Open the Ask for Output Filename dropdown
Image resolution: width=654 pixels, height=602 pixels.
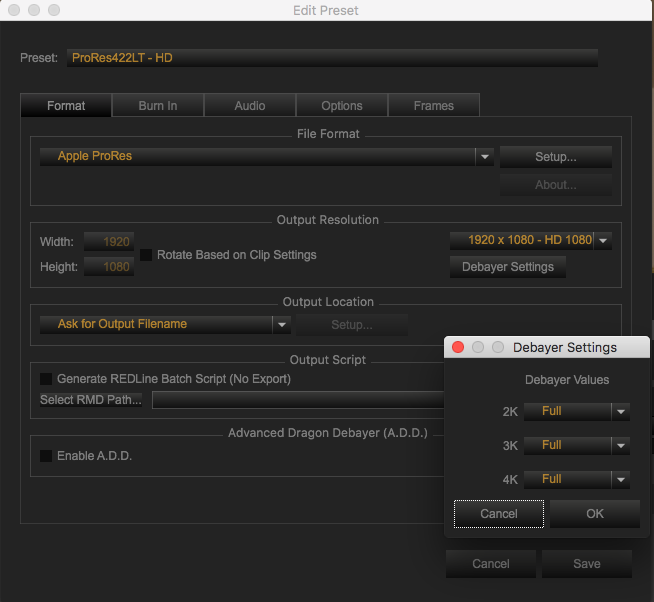pos(282,324)
